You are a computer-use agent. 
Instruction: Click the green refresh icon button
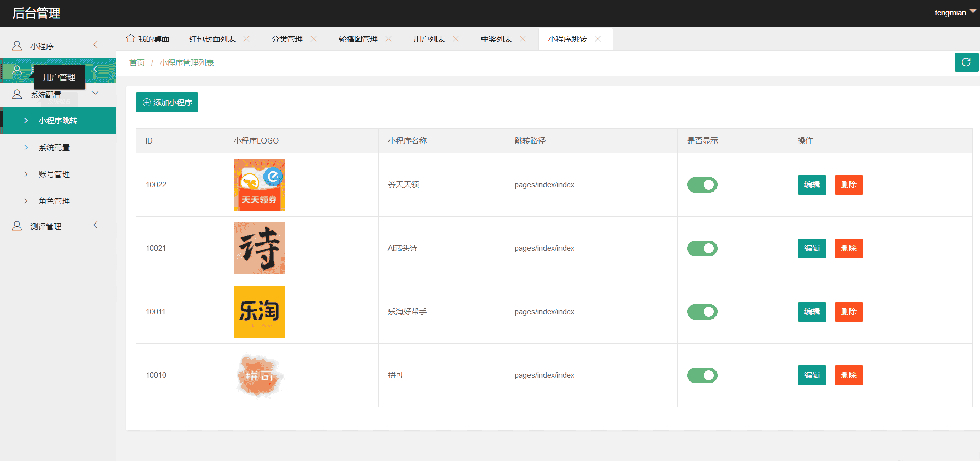pos(966,62)
